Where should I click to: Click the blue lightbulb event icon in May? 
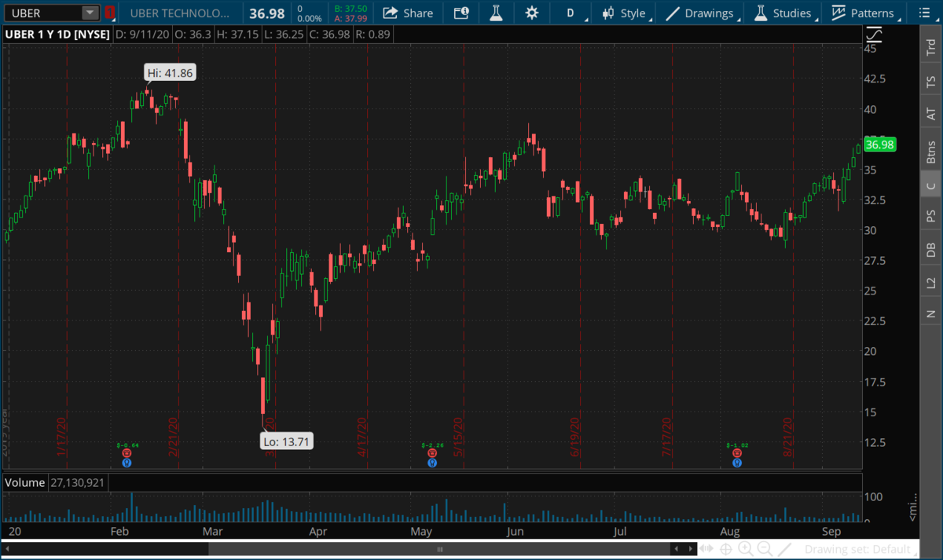(x=431, y=463)
